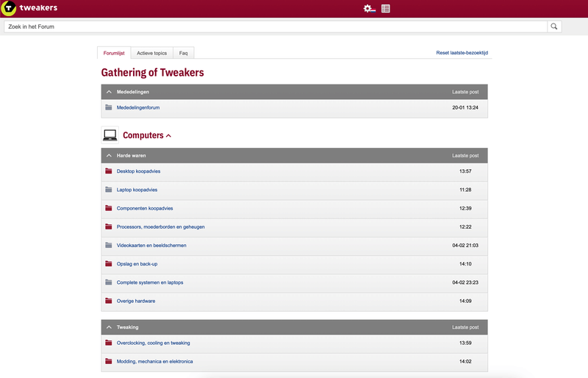Click the tweakers wordmark text
Screen dimensions: 588x378
pyautogui.click(x=38, y=7)
